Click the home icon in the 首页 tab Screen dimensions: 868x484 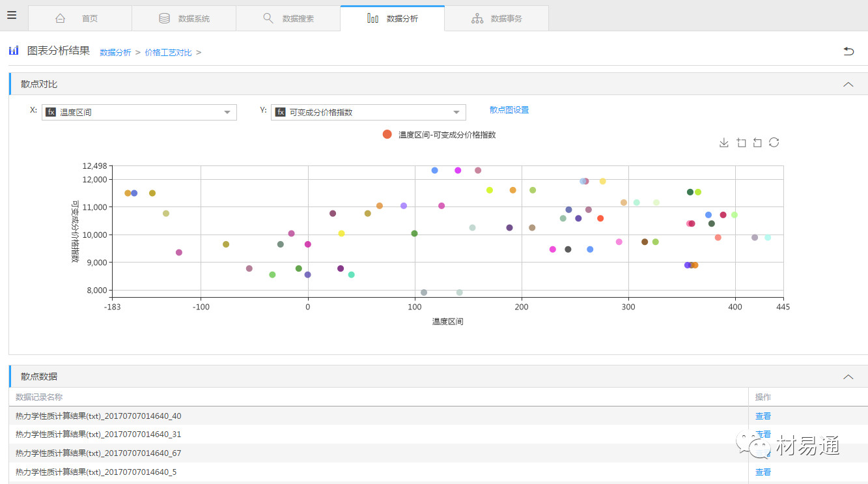coord(61,18)
